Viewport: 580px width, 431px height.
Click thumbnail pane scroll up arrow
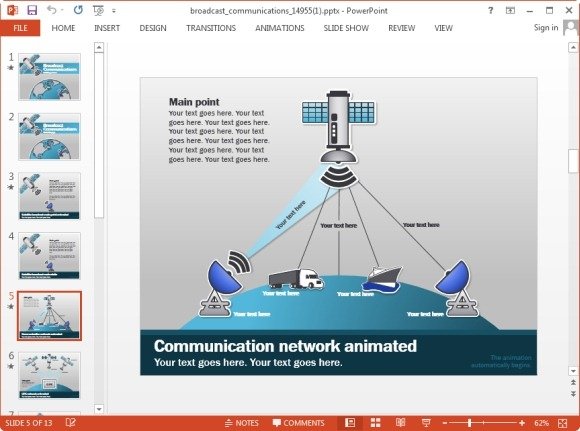(x=99, y=47)
